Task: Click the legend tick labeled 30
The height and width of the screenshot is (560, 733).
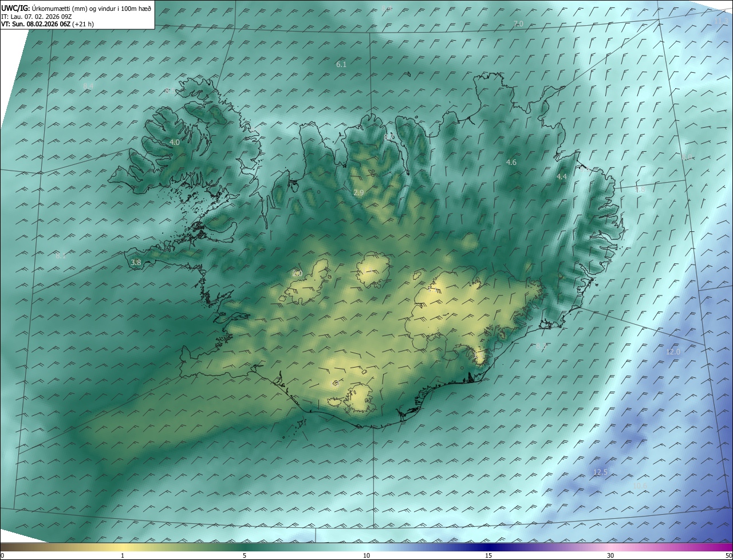Action: [x=610, y=555]
